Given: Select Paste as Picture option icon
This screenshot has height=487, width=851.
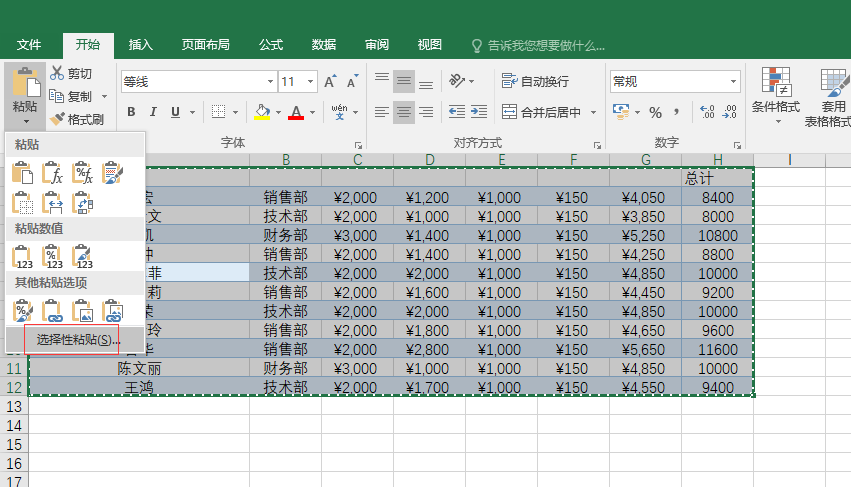Looking at the screenshot, I should tap(83, 311).
